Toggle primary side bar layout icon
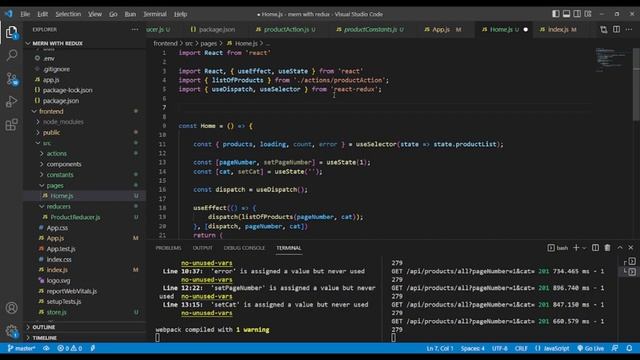This screenshot has width=640, height=360. pyautogui.click(x=556, y=14)
